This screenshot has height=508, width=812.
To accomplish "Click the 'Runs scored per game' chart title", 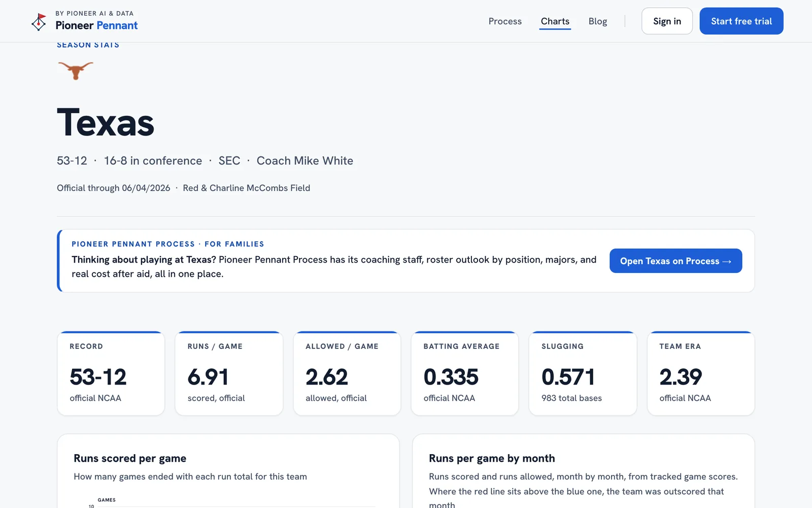I will [130, 458].
